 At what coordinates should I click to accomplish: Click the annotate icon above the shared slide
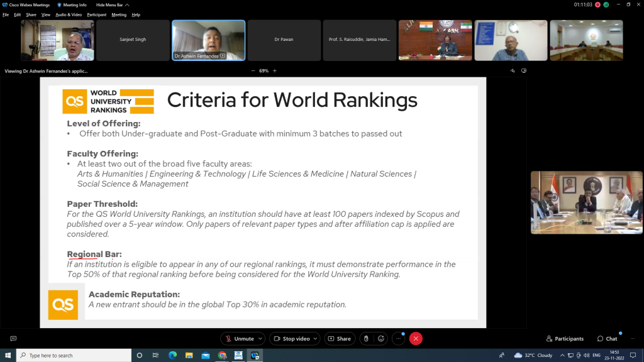tap(513, 70)
